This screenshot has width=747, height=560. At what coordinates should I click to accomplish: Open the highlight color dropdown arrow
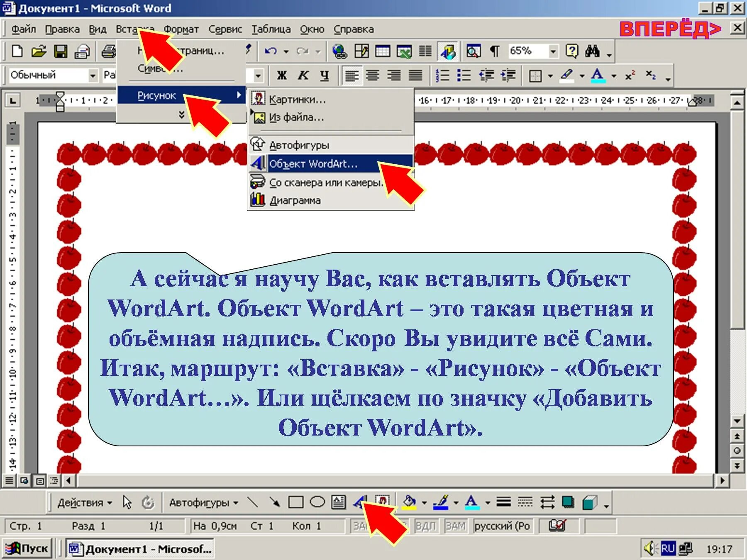coord(582,76)
